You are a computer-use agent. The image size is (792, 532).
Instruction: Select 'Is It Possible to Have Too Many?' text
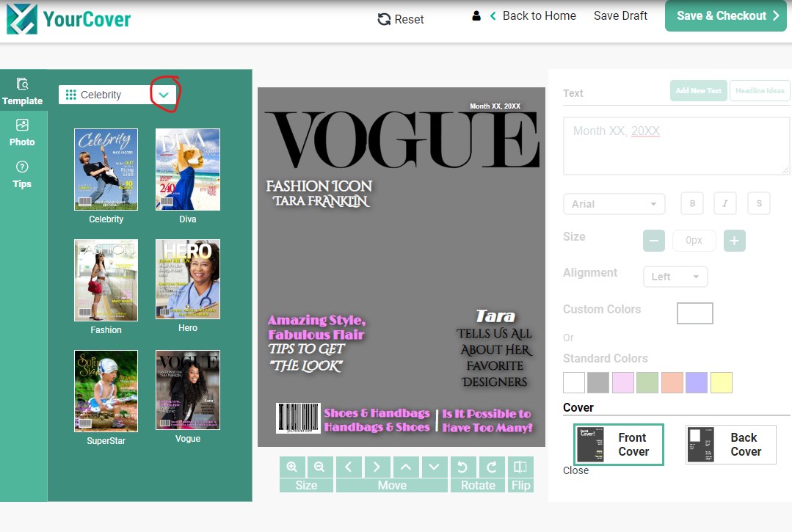point(487,420)
